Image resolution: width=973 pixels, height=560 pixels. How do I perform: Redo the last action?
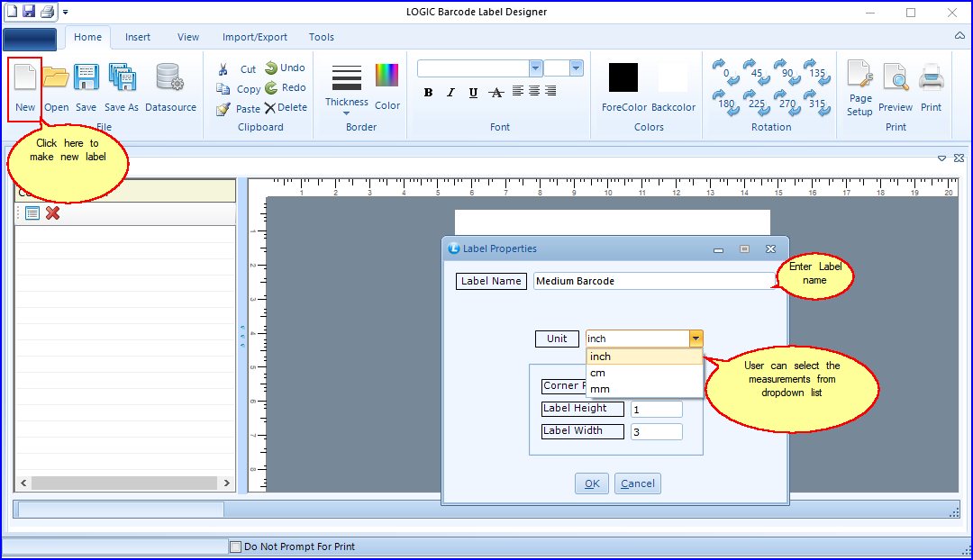coord(286,87)
